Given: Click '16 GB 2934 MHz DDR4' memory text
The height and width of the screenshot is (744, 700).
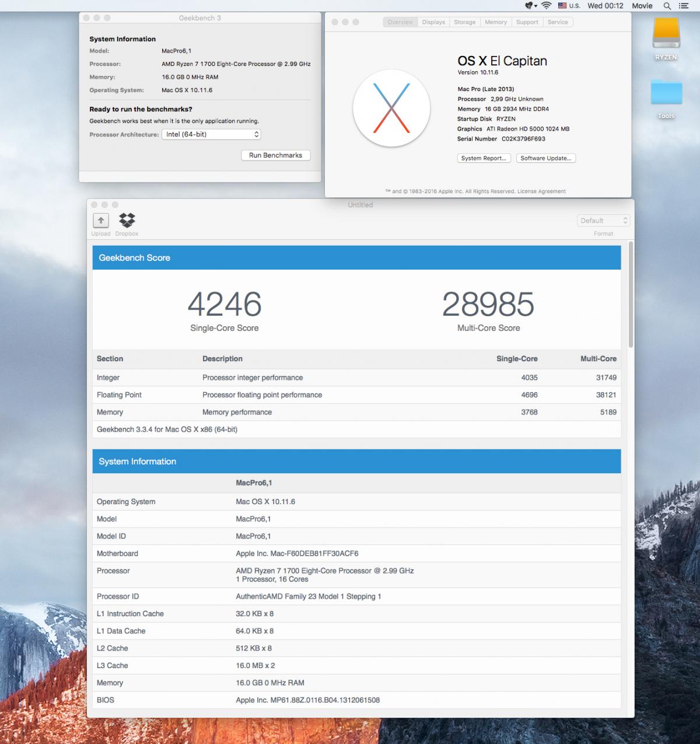Looking at the screenshot, I should click(x=517, y=109).
